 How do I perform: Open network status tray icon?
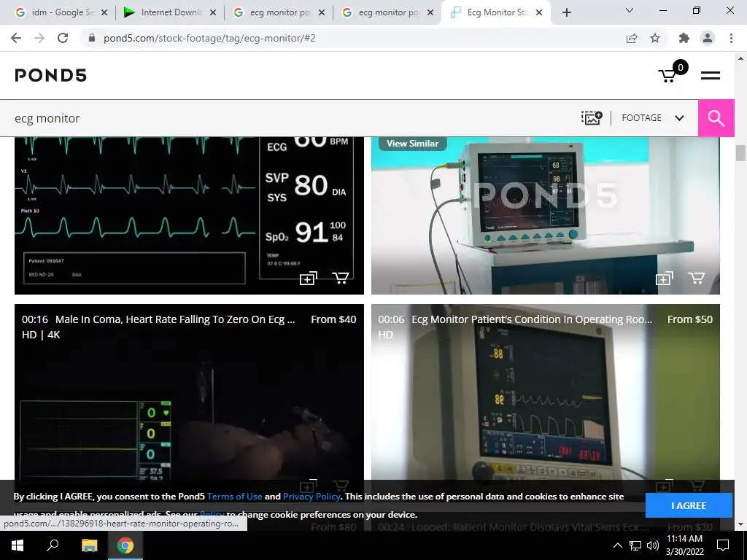click(635, 545)
